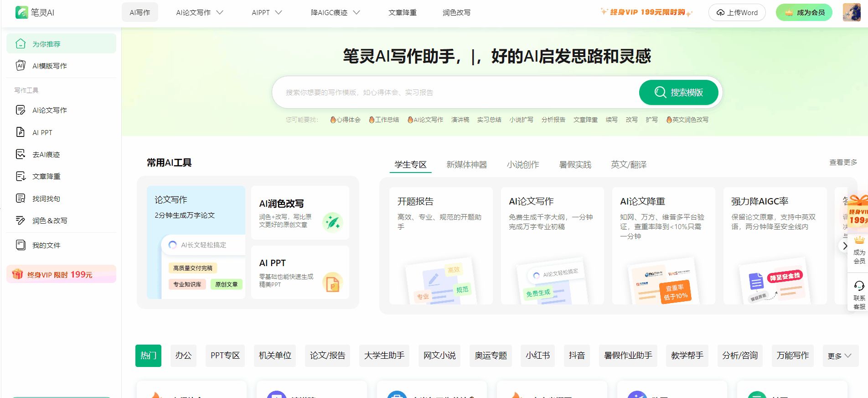Select the 暑假作业助手 category tab

click(628, 356)
